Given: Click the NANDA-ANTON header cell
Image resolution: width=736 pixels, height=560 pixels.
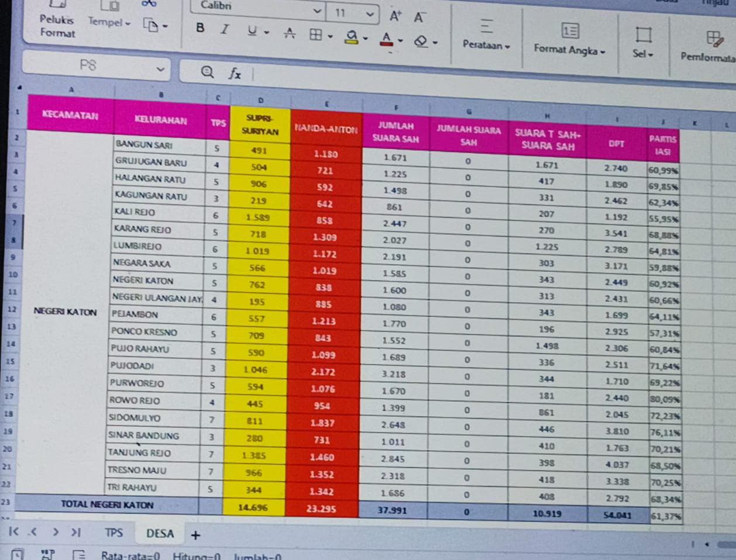Looking at the screenshot, I should click(x=325, y=129).
